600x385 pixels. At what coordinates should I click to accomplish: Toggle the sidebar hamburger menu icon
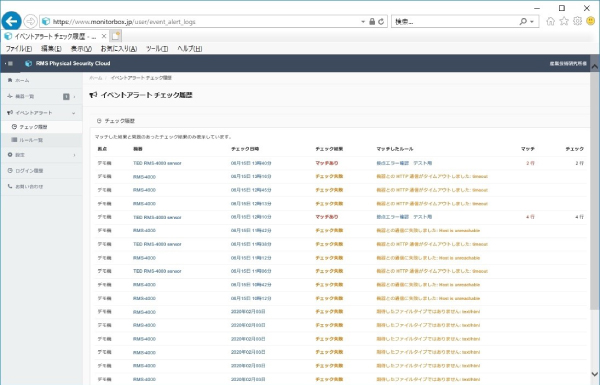point(10,64)
